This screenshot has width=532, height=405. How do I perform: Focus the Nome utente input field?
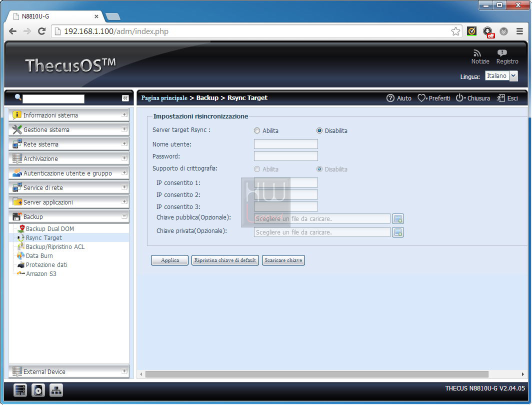coord(285,144)
